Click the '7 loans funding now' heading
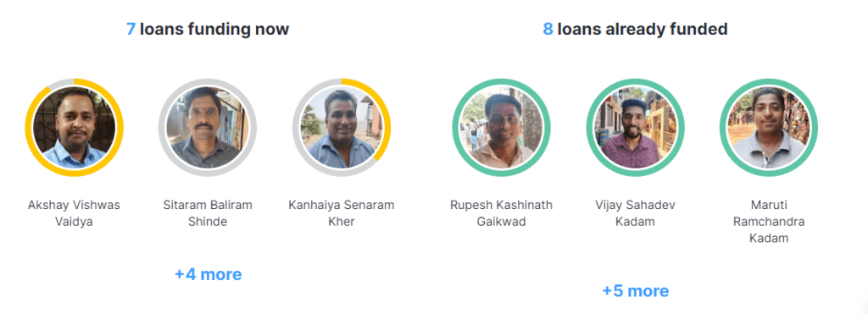This screenshot has height=314, width=868. click(x=208, y=29)
